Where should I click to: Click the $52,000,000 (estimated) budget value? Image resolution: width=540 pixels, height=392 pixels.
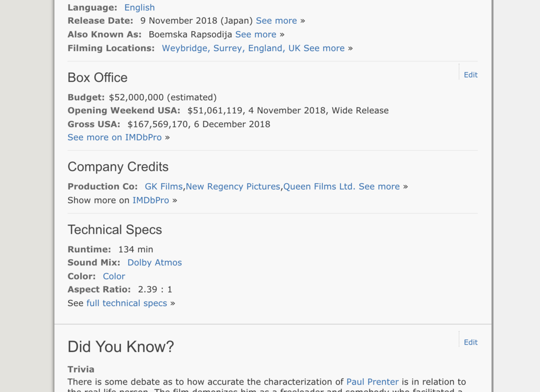pos(163,97)
